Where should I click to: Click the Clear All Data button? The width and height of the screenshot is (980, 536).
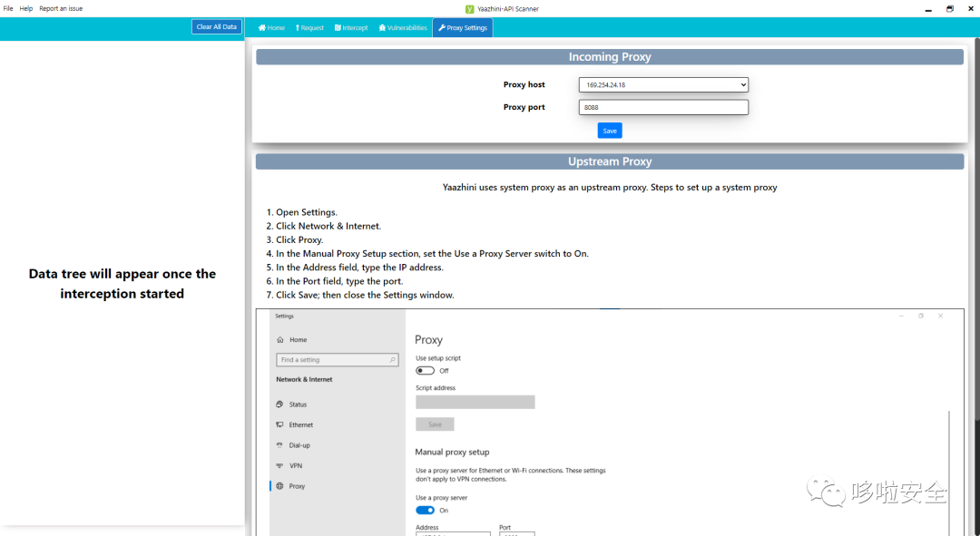(x=216, y=27)
